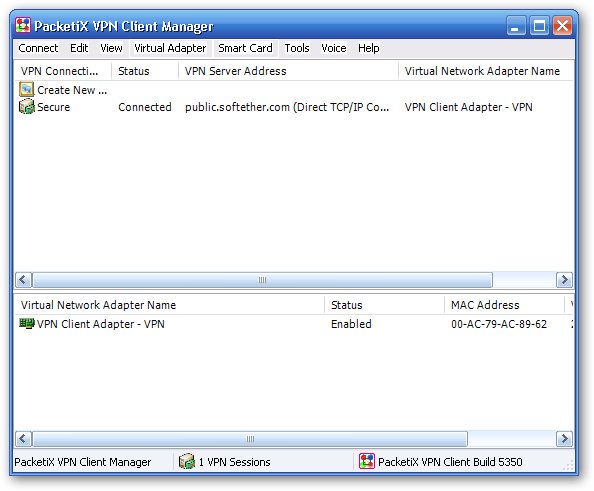594x491 pixels.
Task: Click Virtual Network Adapter Name header in bottom list
Action: [169, 305]
